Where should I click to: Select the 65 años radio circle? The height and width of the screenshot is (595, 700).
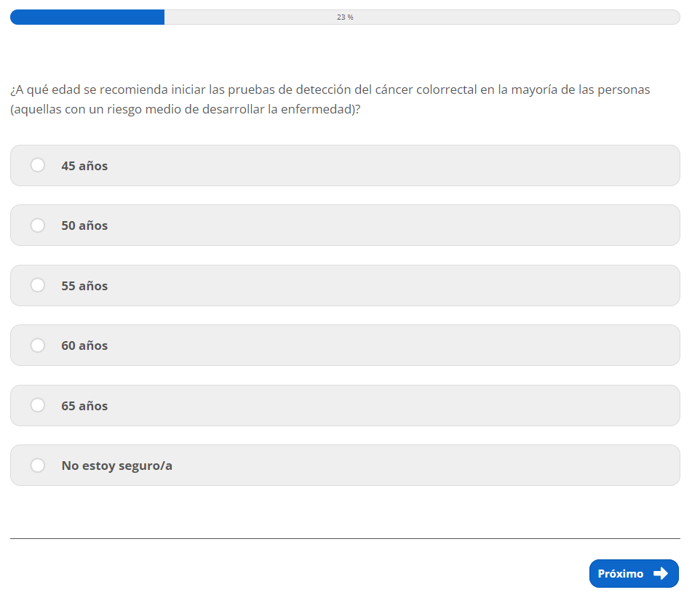point(38,406)
